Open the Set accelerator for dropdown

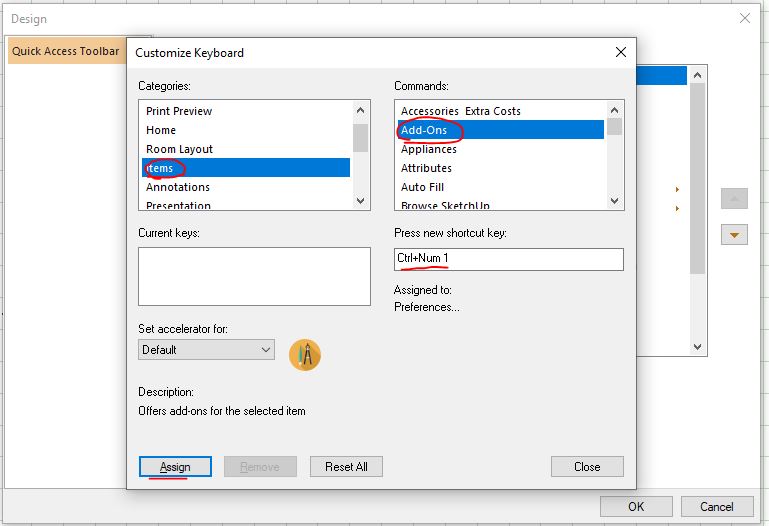tap(206, 350)
